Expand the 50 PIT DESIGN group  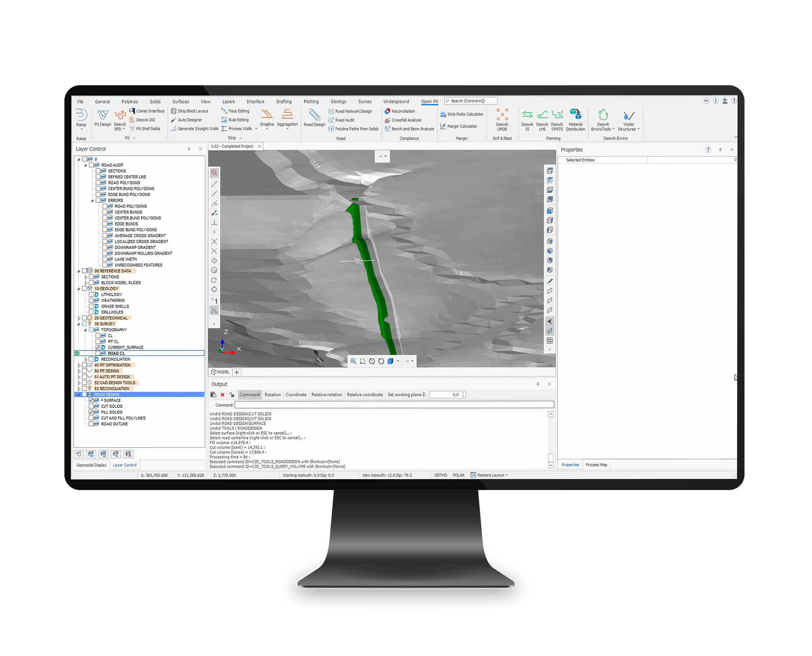(x=79, y=371)
